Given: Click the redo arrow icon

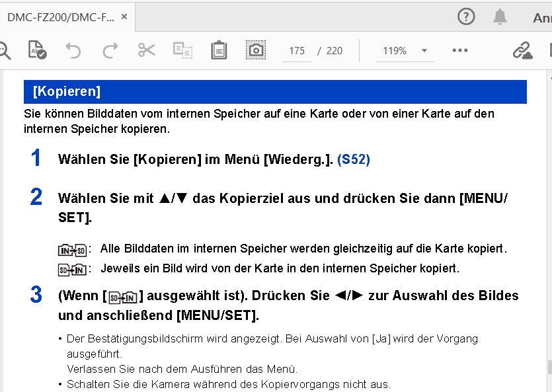Looking at the screenshot, I should (110, 50).
